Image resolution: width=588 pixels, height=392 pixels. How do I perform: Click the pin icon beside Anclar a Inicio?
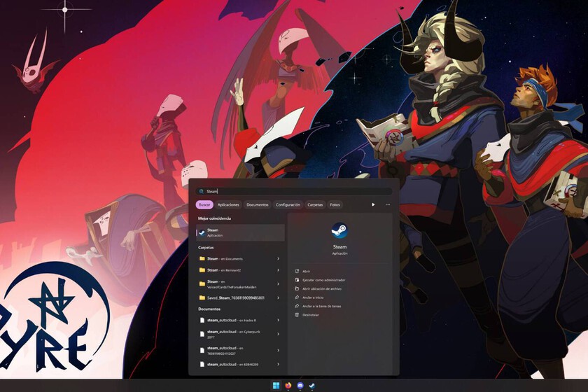click(x=297, y=297)
